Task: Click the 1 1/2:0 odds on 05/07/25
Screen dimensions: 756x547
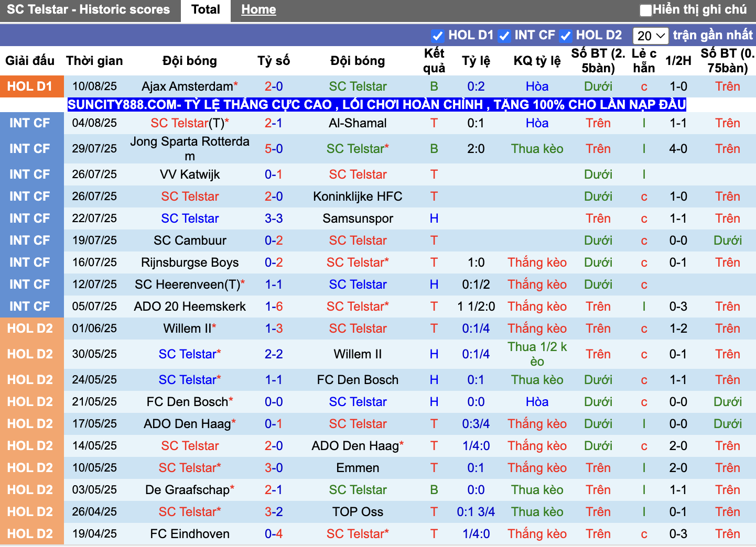Action: click(476, 307)
